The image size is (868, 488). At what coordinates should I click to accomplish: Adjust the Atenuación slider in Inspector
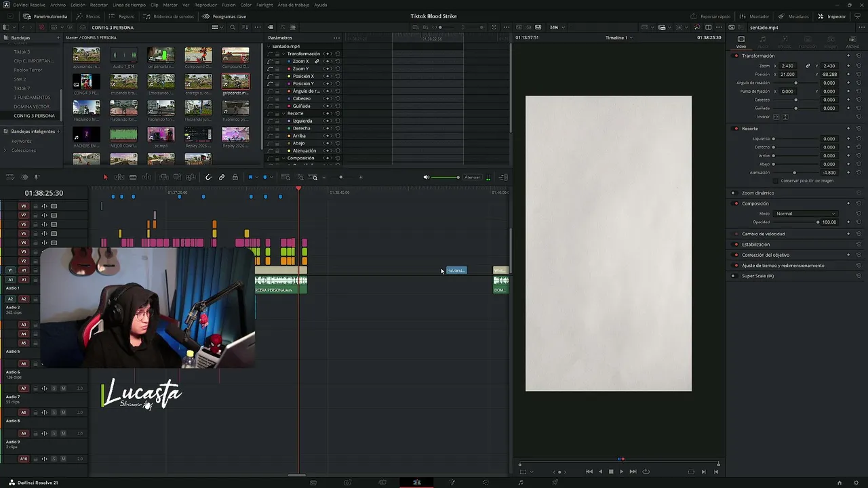(x=794, y=173)
